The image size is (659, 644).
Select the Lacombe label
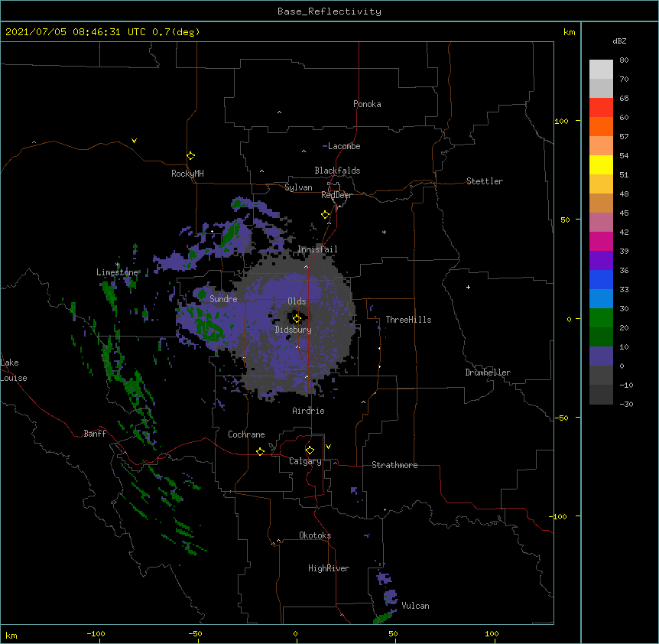tap(344, 146)
